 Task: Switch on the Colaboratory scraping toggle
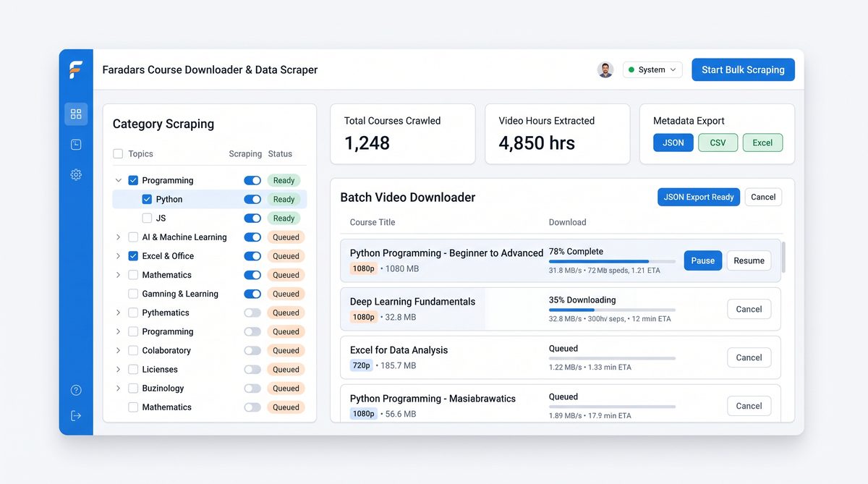[x=252, y=350]
